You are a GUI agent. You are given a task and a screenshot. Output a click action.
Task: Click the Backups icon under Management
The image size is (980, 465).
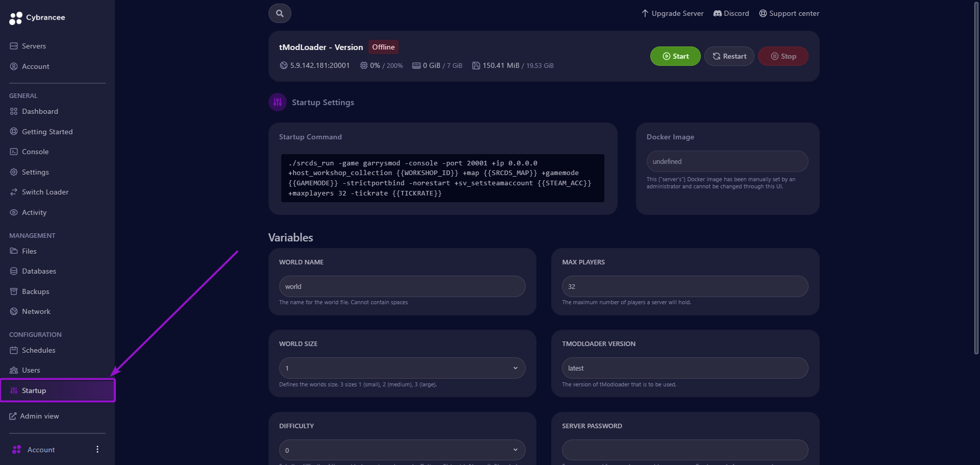click(13, 291)
